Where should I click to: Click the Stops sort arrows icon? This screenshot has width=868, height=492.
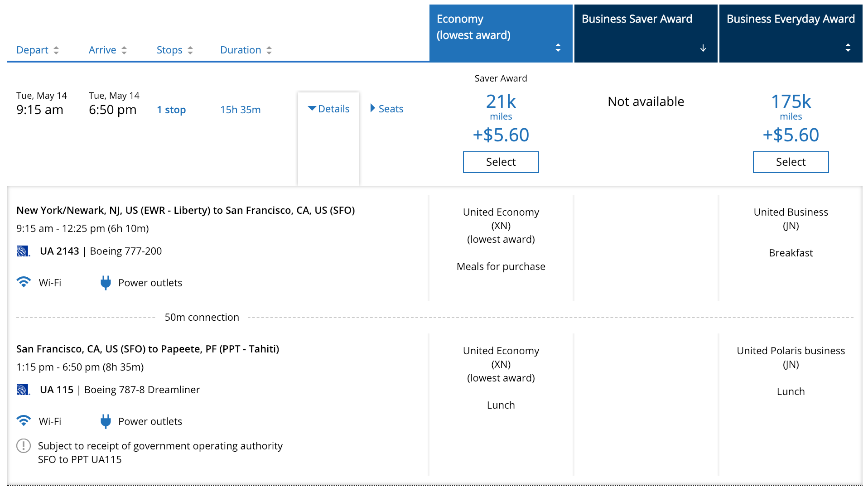[x=190, y=50]
